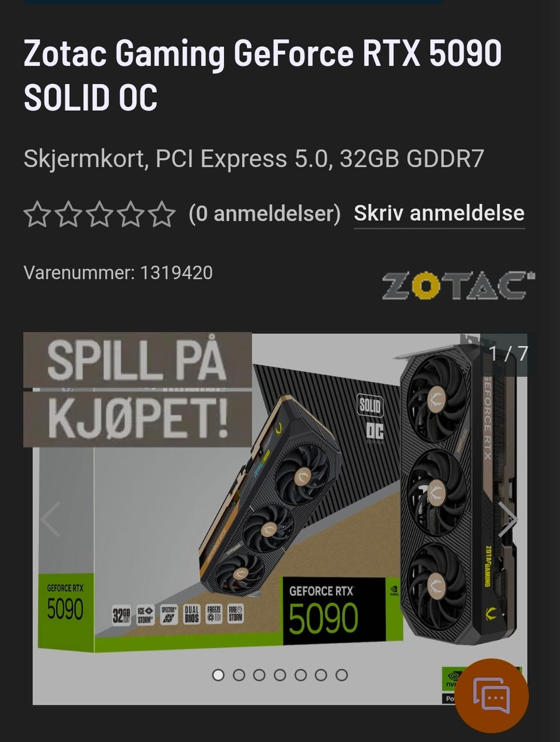Open the live chat bubble icon
Viewport: 560px width, 742px height.
492,696
